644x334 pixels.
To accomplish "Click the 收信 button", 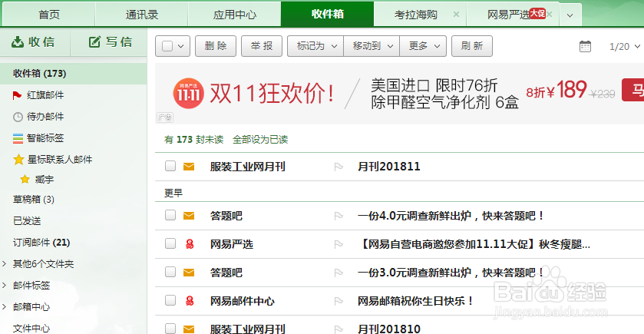I will 34,42.
